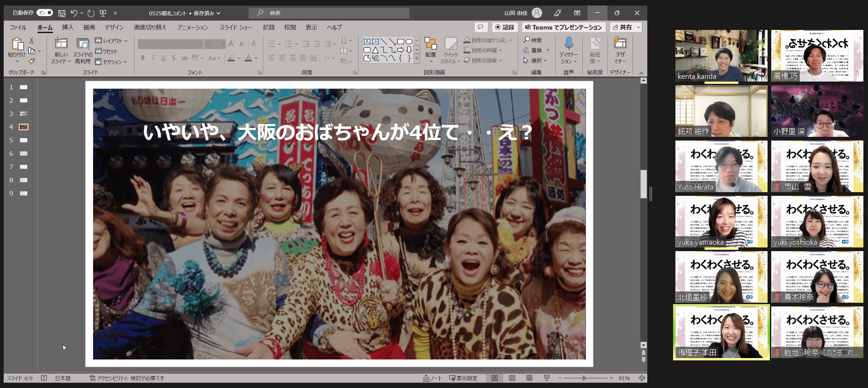This screenshot has height=388, width=868.
Task: Select slide 6 thumbnail in slide panel
Action: (23, 153)
